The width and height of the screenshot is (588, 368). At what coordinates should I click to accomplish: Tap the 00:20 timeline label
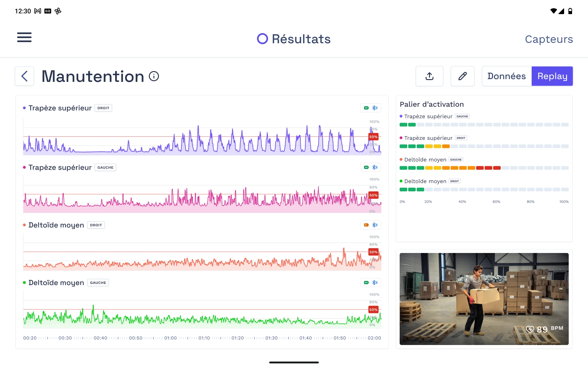pyautogui.click(x=30, y=338)
